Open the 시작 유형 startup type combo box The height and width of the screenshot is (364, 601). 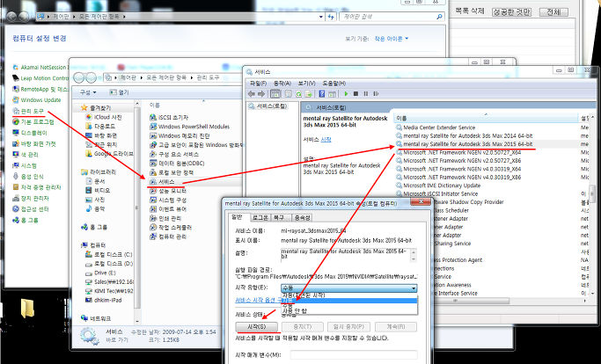tap(348, 288)
